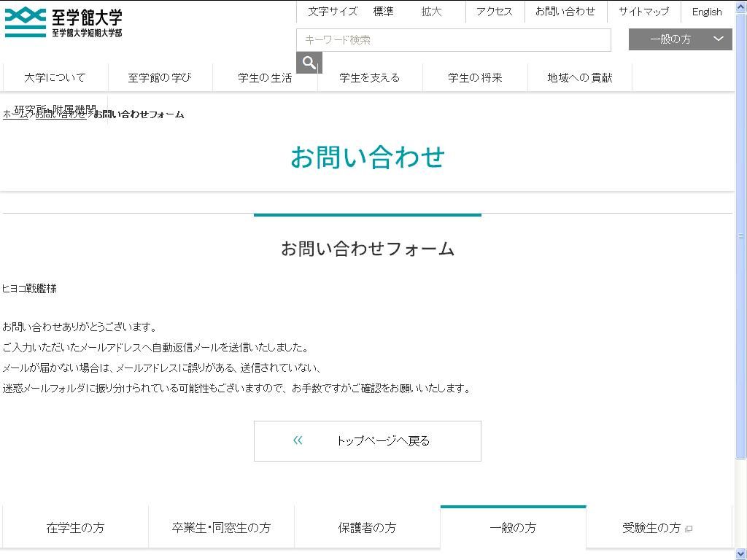Open the 大学について menu
This screenshot has width=747, height=560.
pyautogui.click(x=55, y=77)
